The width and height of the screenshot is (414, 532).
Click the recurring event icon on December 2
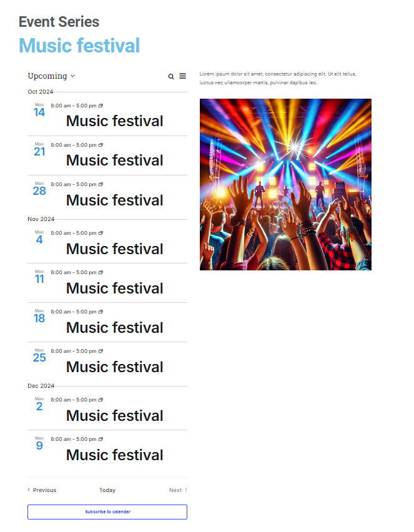click(102, 400)
